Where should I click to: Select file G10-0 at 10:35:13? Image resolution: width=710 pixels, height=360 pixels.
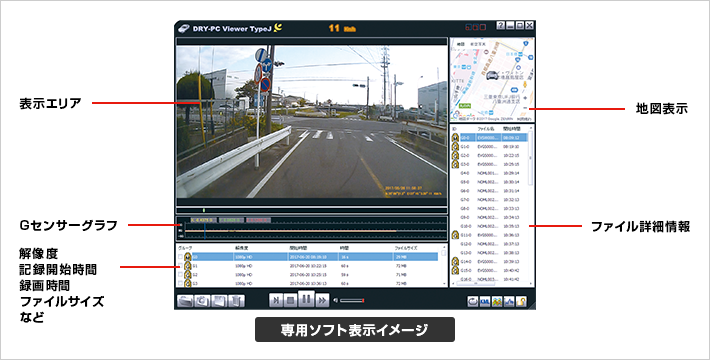489,226
